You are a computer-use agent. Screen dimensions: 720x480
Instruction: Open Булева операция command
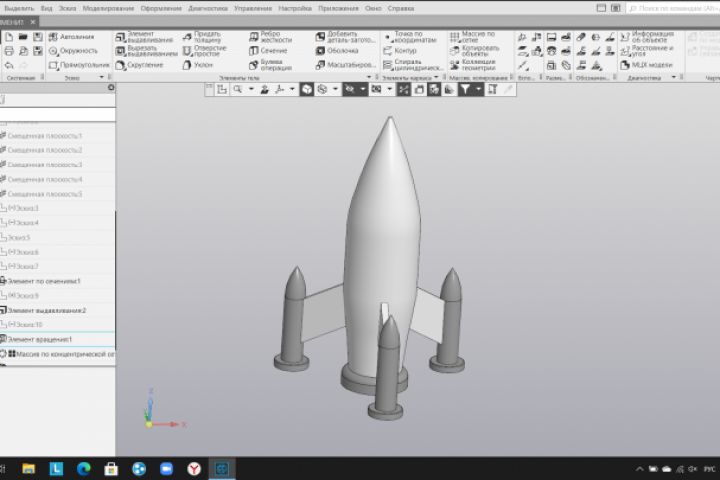(x=271, y=65)
